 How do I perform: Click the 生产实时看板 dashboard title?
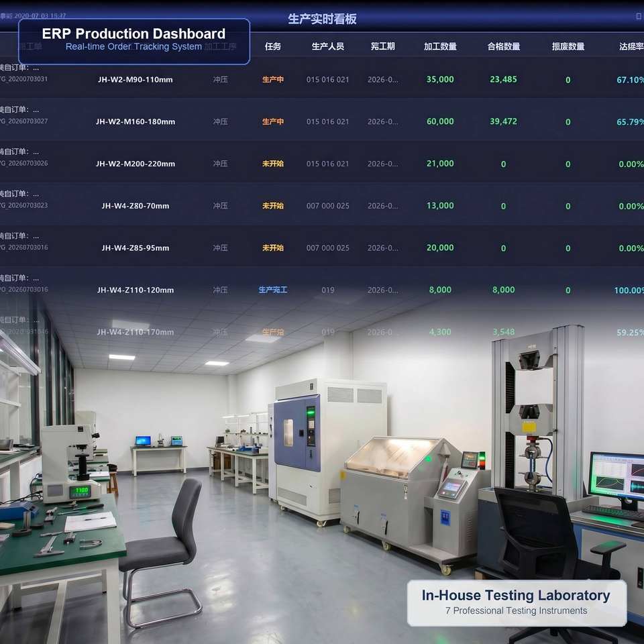(322, 19)
